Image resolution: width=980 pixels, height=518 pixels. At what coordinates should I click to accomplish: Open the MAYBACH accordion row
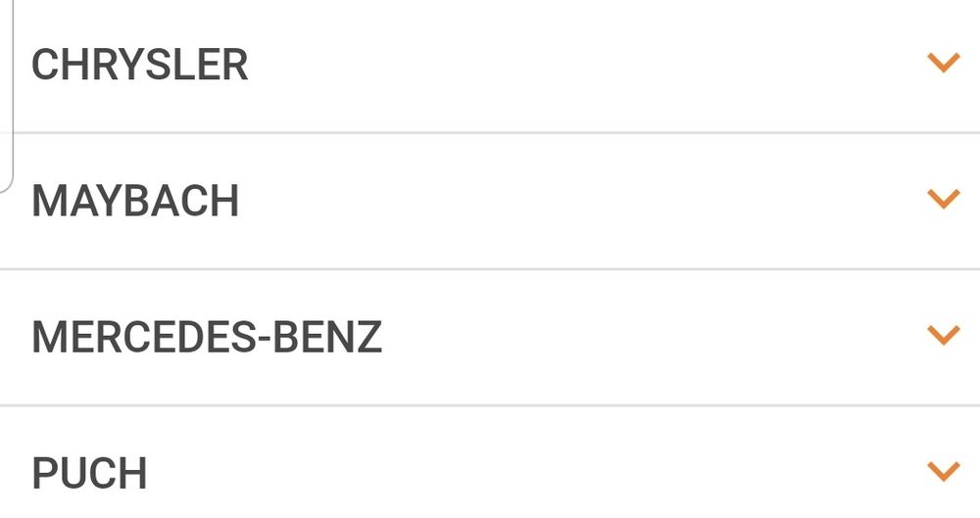coord(490,202)
